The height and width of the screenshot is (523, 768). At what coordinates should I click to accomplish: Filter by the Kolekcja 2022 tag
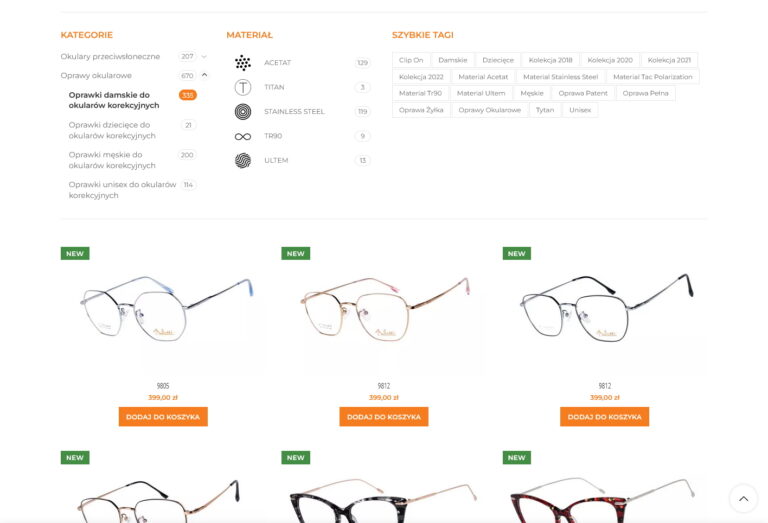tap(421, 77)
